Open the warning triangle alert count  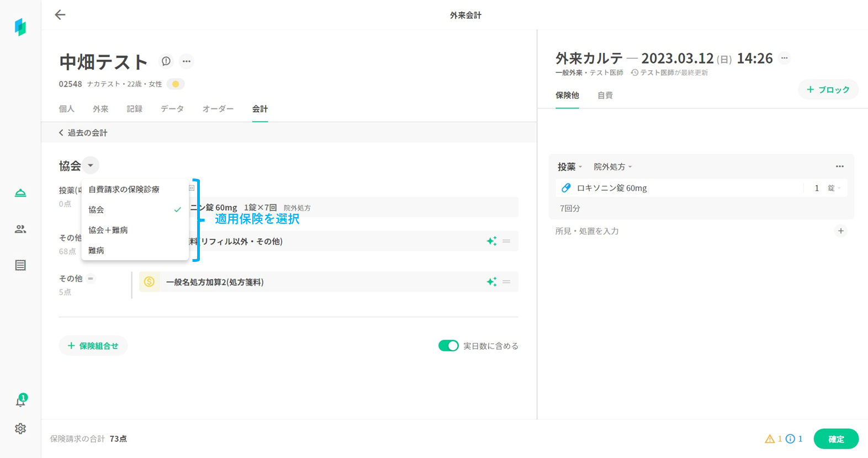click(x=773, y=439)
